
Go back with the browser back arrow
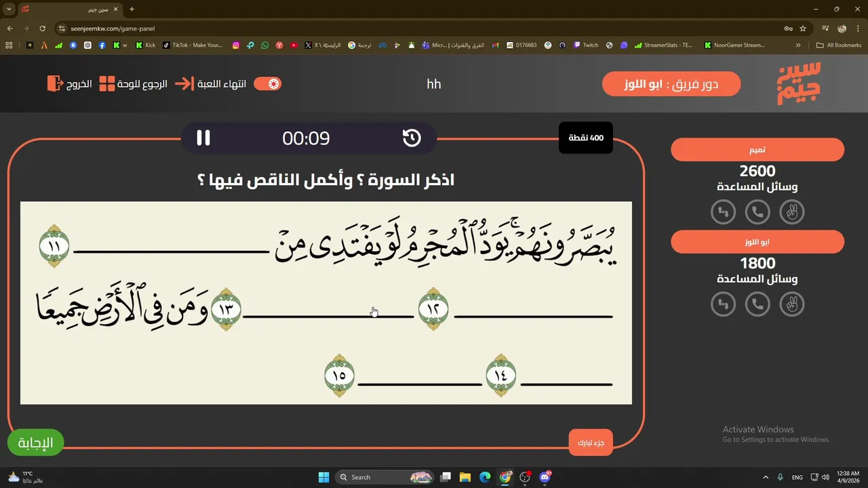coord(9,28)
